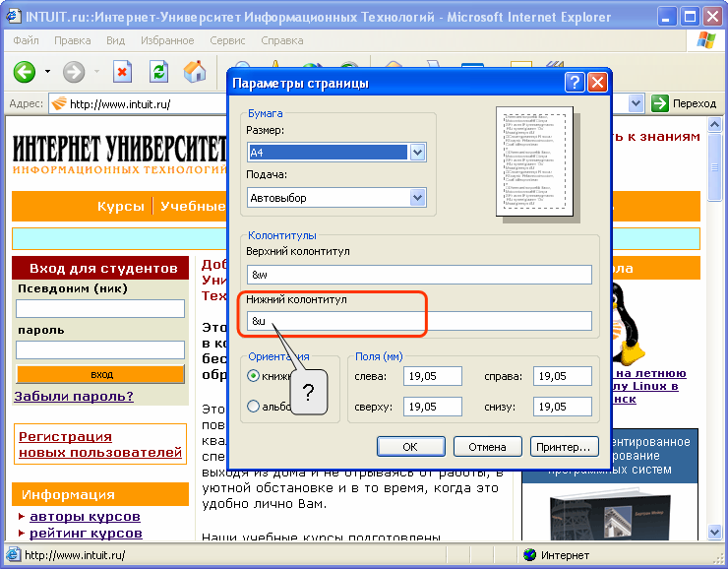
Task: Click the сверху margin field
Action: coord(433,407)
